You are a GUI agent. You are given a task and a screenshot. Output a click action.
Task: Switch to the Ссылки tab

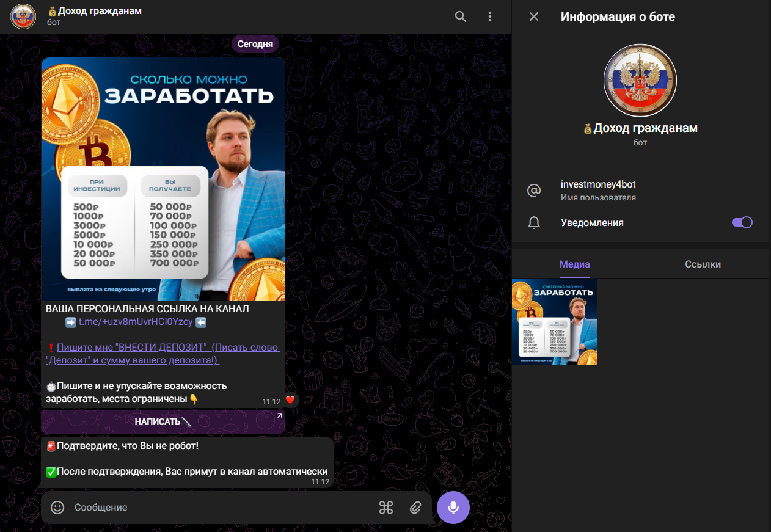click(x=703, y=264)
